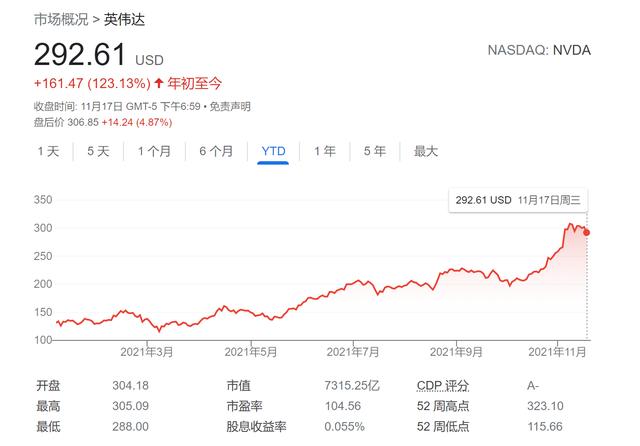Click the red end-of-chart data point marker

coord(587,233)
